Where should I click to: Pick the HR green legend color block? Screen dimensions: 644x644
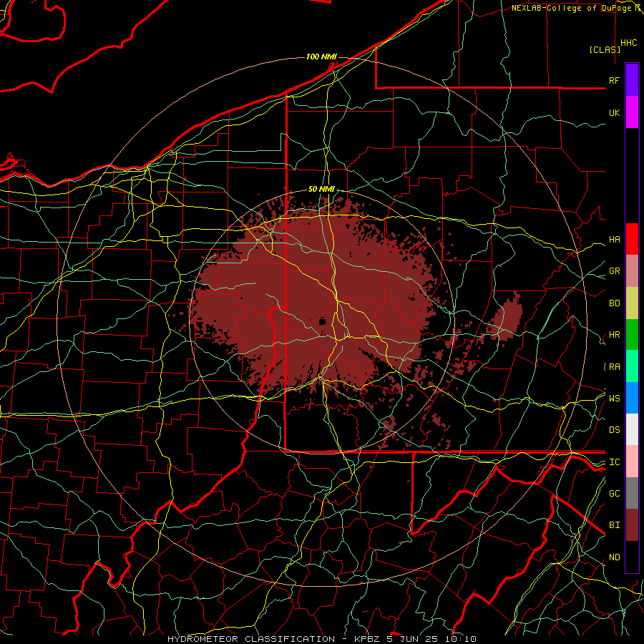tap(632, 334)
